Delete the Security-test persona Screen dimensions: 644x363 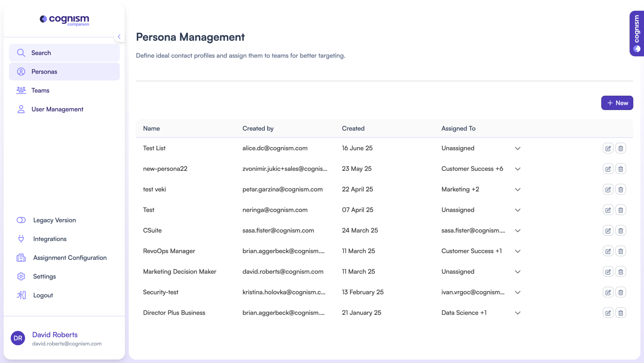[620, 292]
